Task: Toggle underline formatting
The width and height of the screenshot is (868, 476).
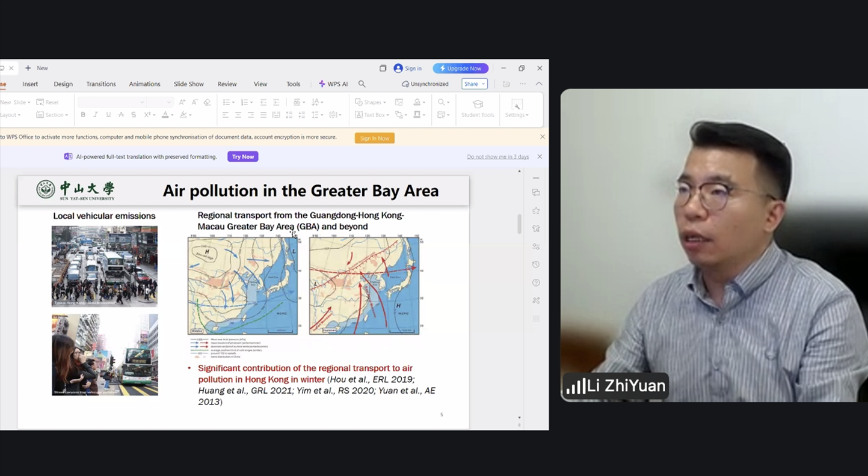Action: tap(108, 115)
